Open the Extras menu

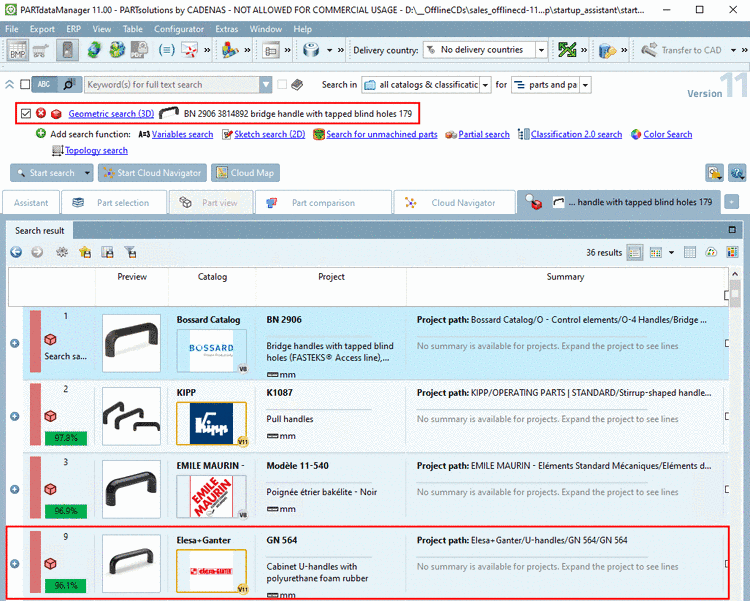click(226, 29)
